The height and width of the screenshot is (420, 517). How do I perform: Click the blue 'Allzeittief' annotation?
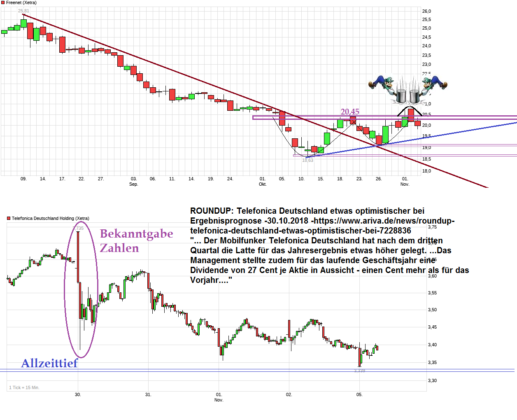49,363
